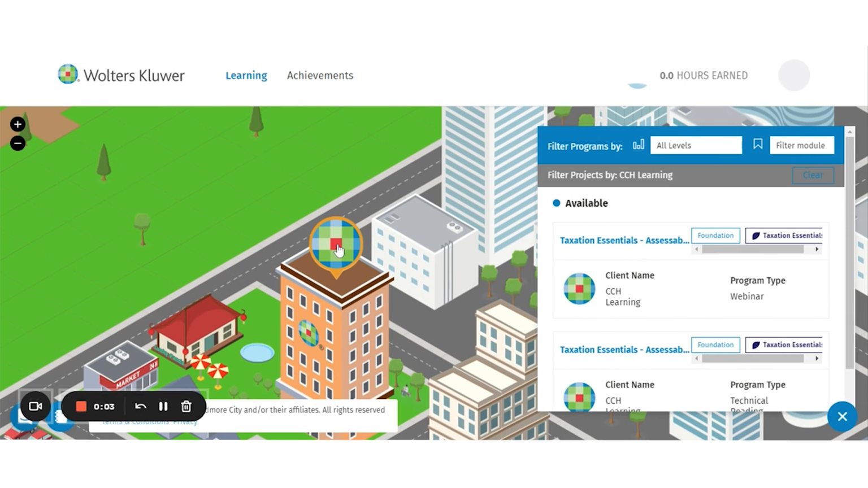Open first Taxation Essentials program link
Viewport: 868px width, 488px height.
624,241
